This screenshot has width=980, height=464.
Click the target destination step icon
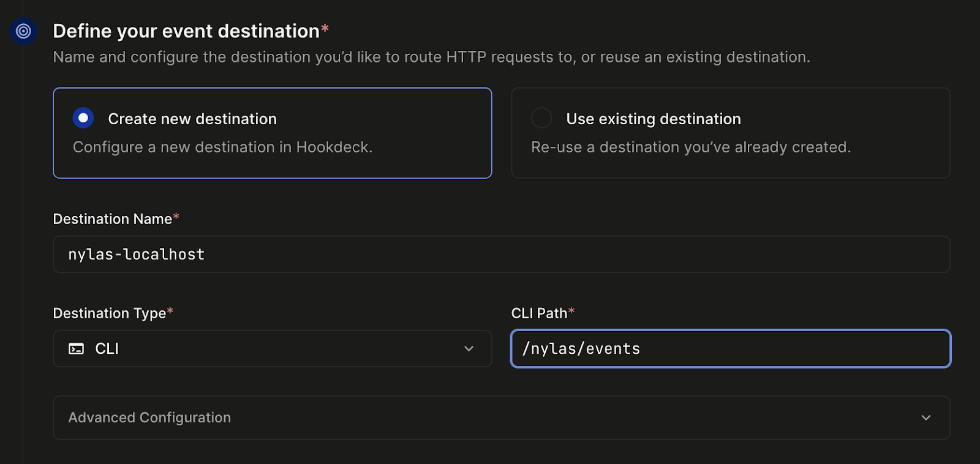click(x=23, y=31)
